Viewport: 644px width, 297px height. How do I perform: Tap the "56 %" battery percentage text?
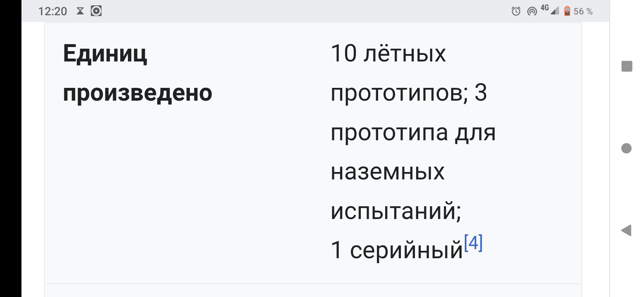[x=583, y=11]
